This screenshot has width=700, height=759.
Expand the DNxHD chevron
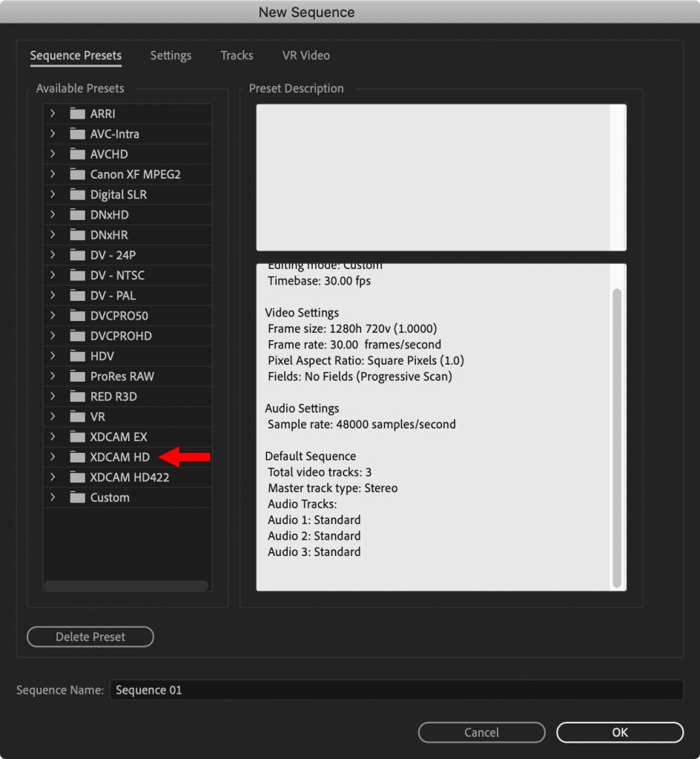pos(53,215)
